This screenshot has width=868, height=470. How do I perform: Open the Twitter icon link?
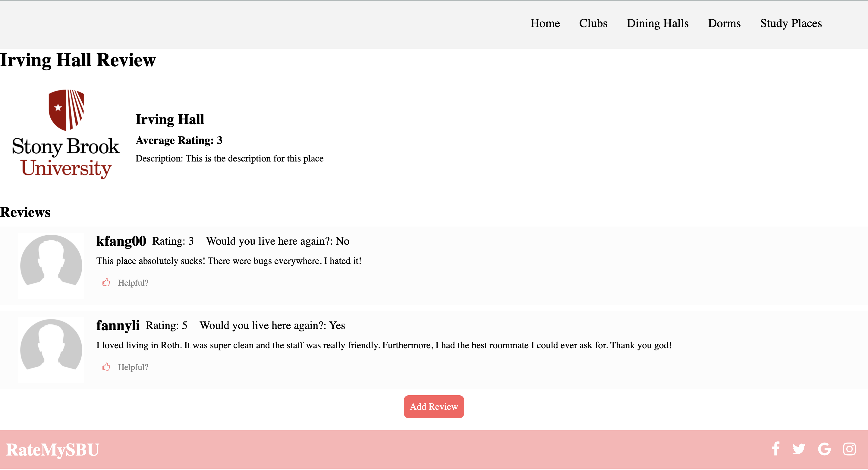[799, 449]
